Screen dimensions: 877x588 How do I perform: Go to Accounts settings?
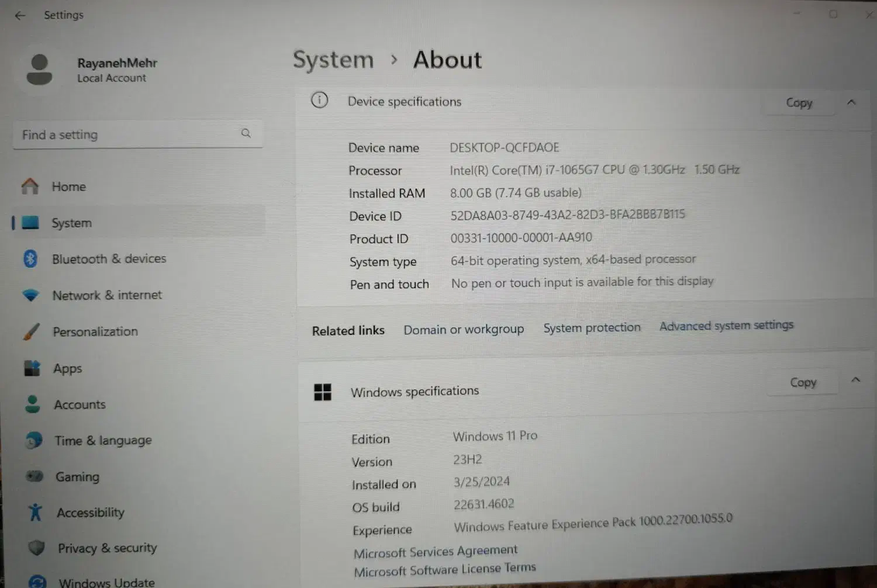[80, 404]
